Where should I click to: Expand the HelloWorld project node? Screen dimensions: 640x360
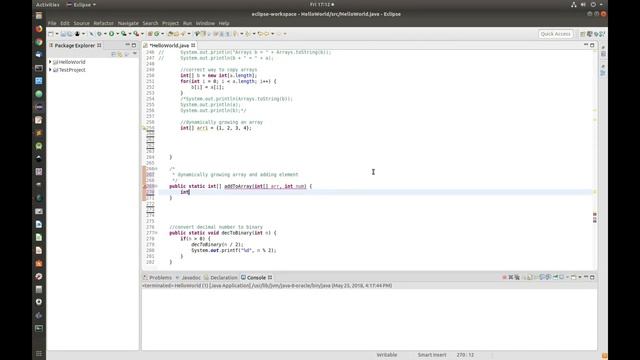(x=50, y=62)
